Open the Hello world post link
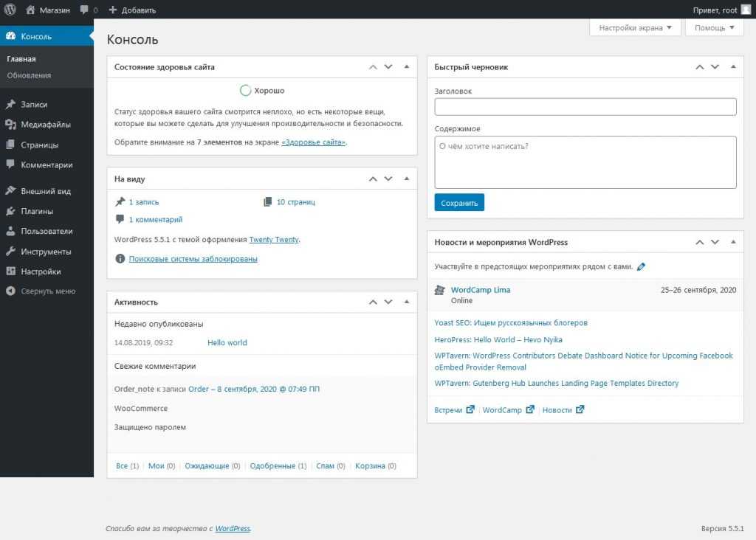 tap(227, 343)
